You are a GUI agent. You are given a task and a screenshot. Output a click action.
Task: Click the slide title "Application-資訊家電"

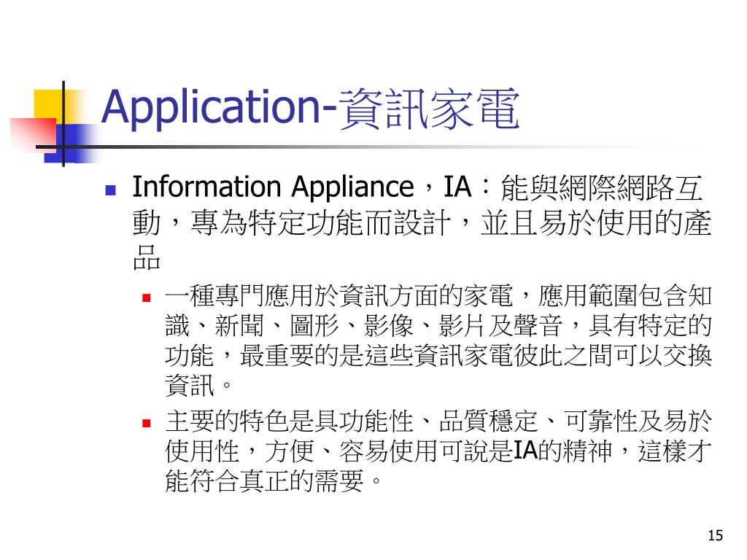[310, 109]
